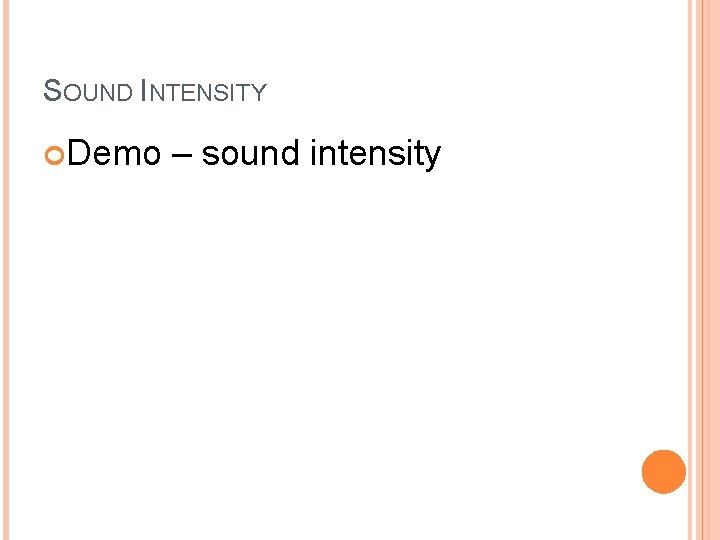Click the rightmost pink stripe at screen edge
The image size is (720, 540).
[716, 270]
